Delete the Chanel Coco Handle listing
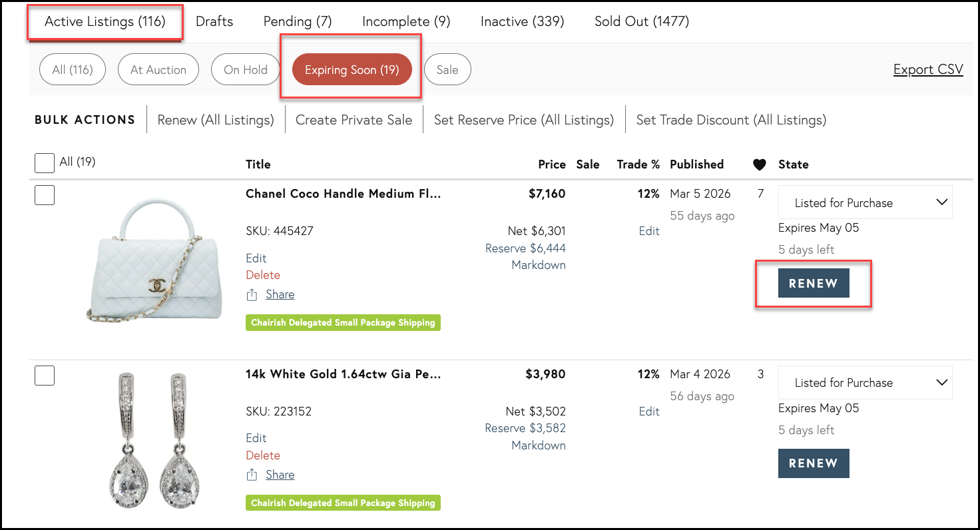Viewport: 980px width, 530px height. (263, 275)
